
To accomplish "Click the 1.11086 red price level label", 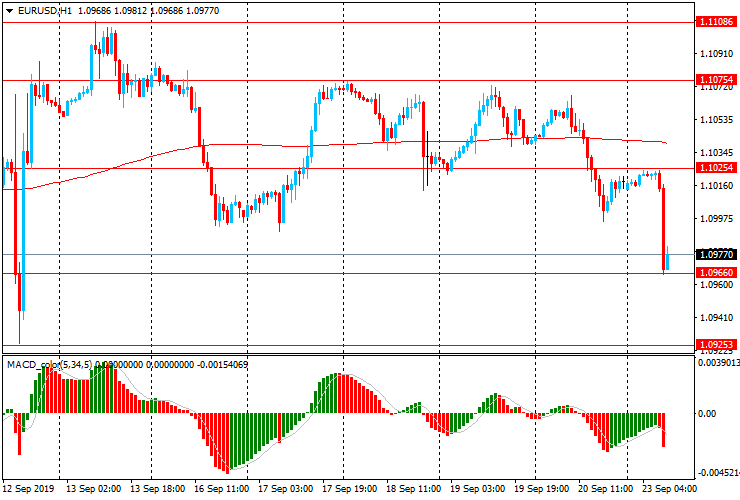I will tap(716, 22).
